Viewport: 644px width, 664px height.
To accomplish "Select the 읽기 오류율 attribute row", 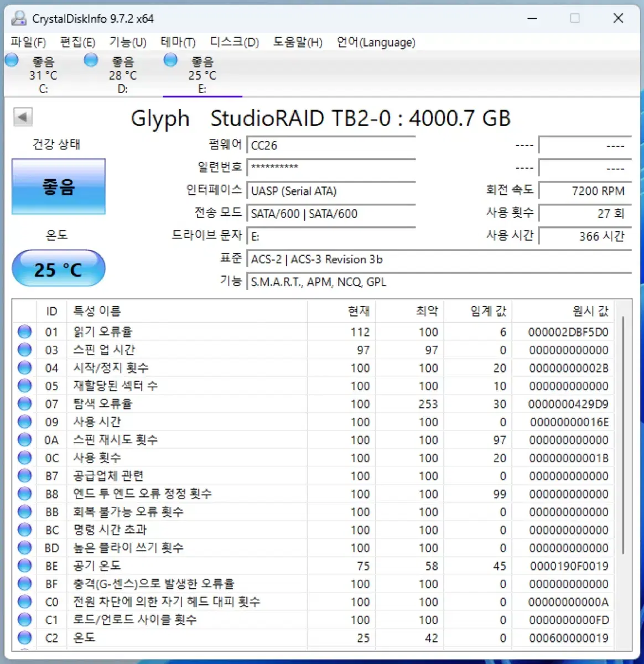I will 314,332.
